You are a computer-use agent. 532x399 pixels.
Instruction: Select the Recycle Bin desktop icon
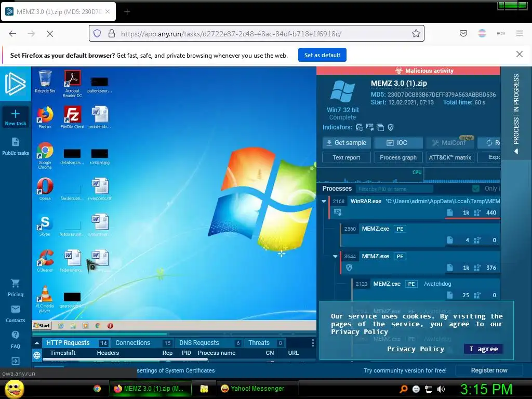[x=45, y=81]
